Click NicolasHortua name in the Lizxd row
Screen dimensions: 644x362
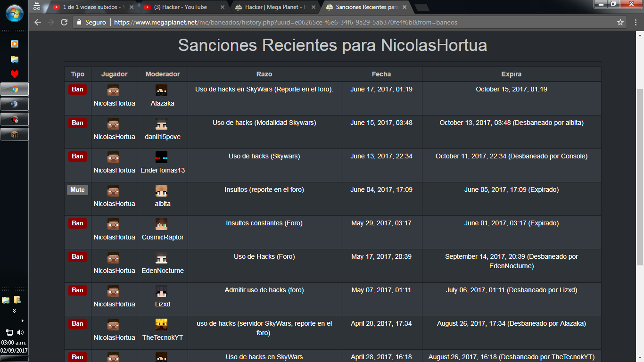click(114, 304)
